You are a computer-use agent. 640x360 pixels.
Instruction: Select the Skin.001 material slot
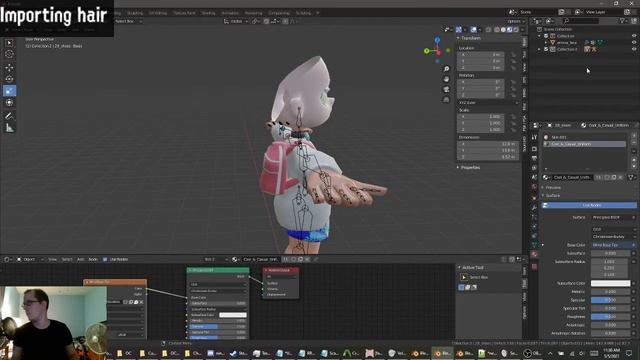[584, 138]
